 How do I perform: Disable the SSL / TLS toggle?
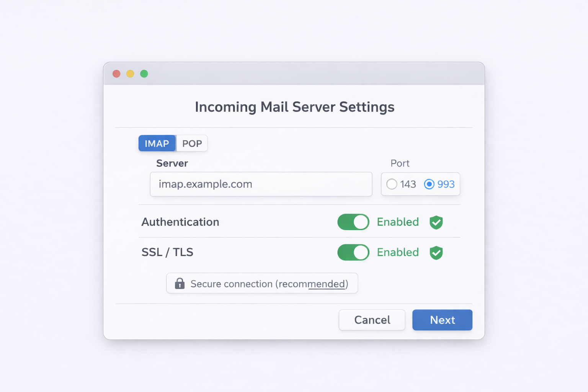[x=353, y=253]
